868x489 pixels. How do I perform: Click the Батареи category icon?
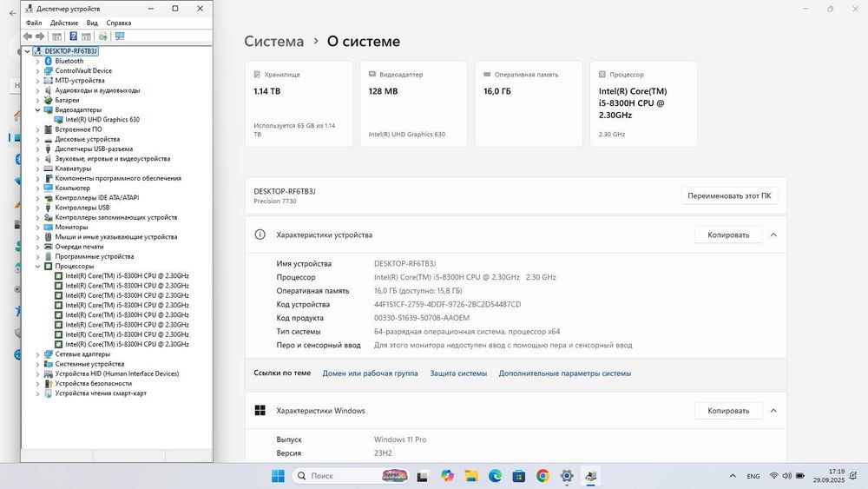coord(48,100)
